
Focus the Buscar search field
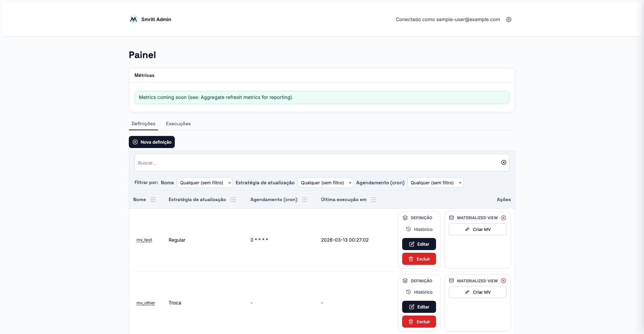315,163
